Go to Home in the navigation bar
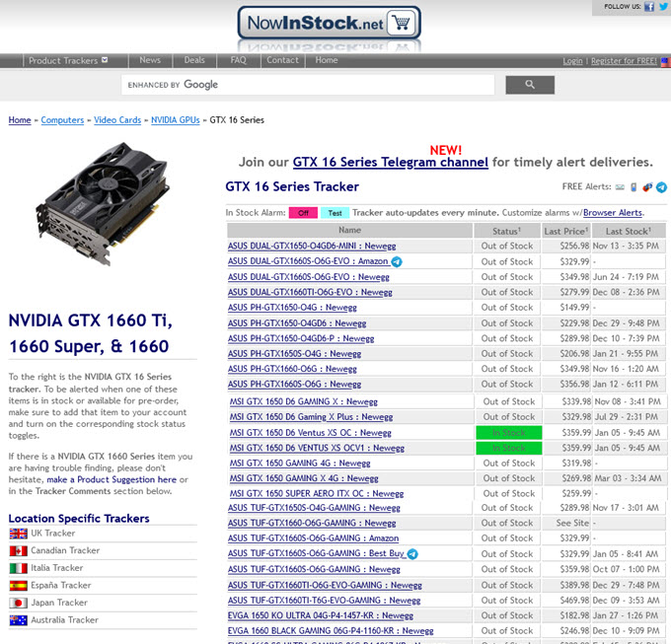This screenshot has height=644, width=671. [x=327, y=60]
